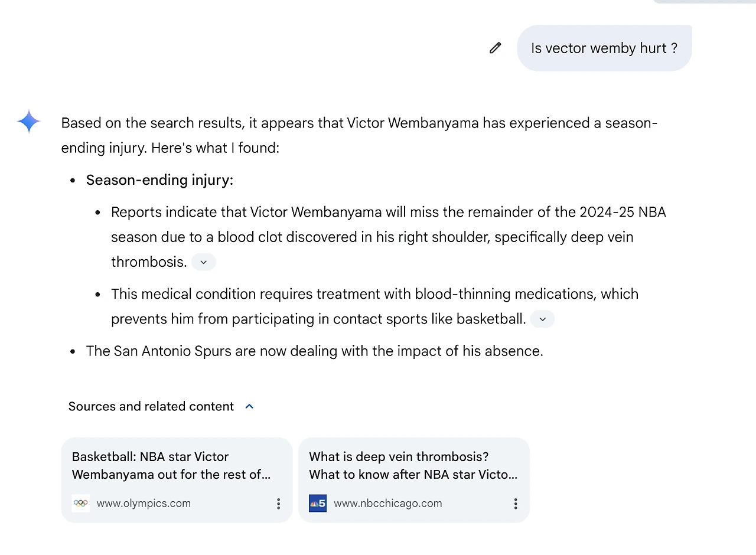The height and width of the screenshot is (555, 756).
Task: Click the 'Season-ending injury:' bold heading
Action: [x=159, y=180]
